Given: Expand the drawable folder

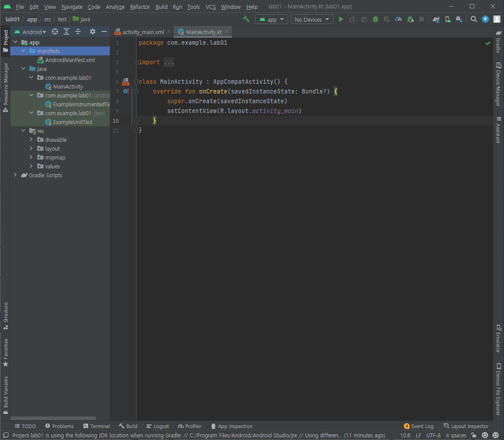Looking at the screenshot, I should tap(31, 140).
